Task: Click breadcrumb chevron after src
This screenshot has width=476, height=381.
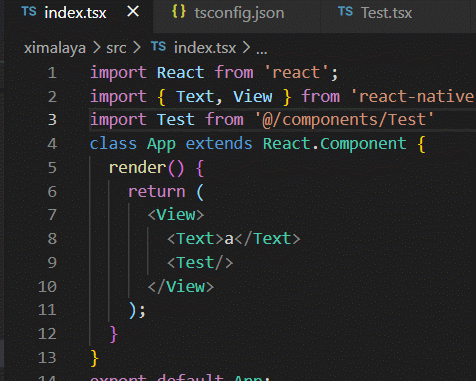Action: [137, 48]
